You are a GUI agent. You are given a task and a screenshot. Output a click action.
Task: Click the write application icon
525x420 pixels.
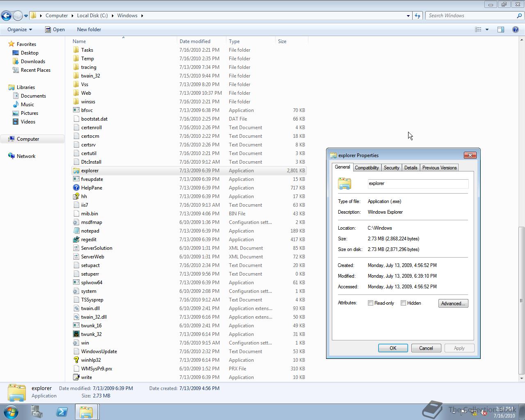[76, 377]
